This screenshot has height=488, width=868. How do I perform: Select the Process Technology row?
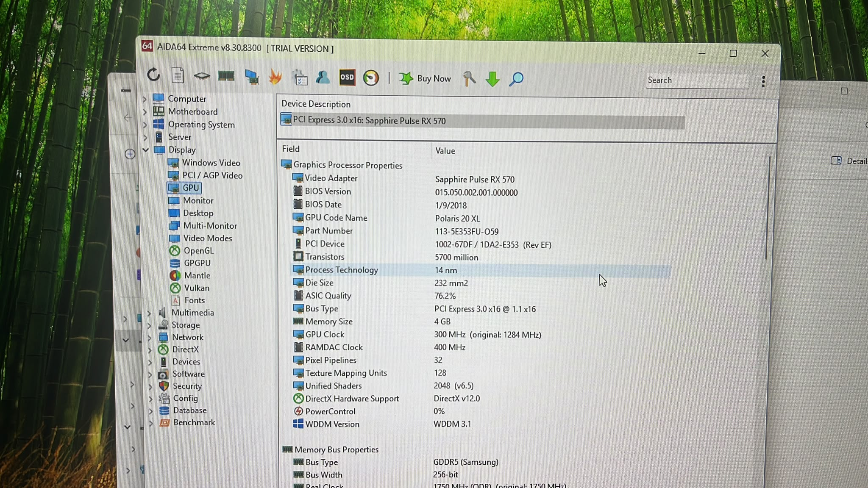point(481,270)
